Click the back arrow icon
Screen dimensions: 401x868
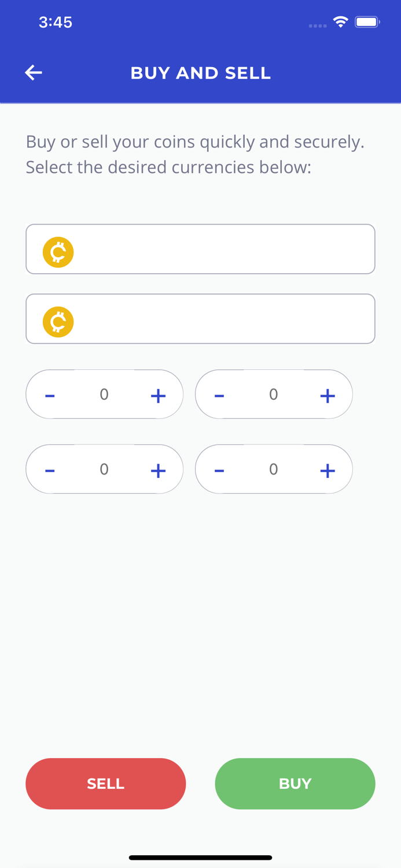(33, 72)
